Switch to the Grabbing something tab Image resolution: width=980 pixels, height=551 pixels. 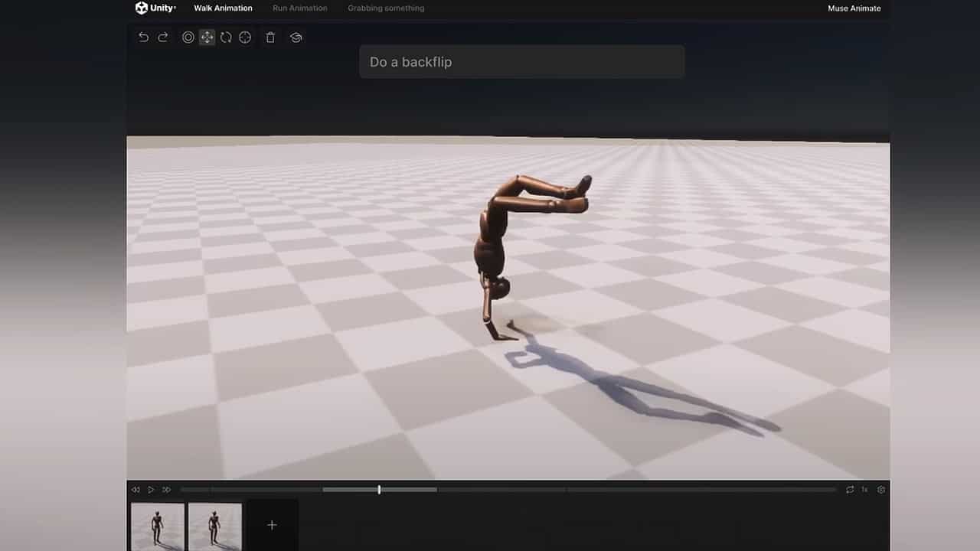(x=386, y=8)
